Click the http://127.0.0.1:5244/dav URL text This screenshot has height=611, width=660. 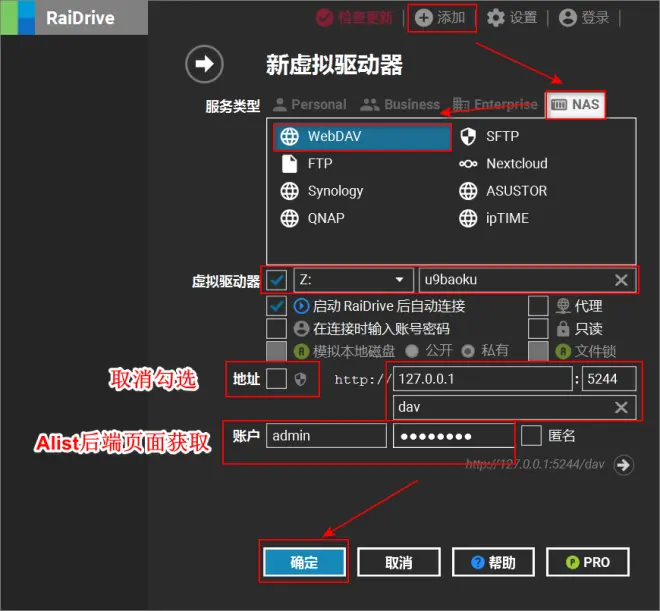tap(535, 465)
